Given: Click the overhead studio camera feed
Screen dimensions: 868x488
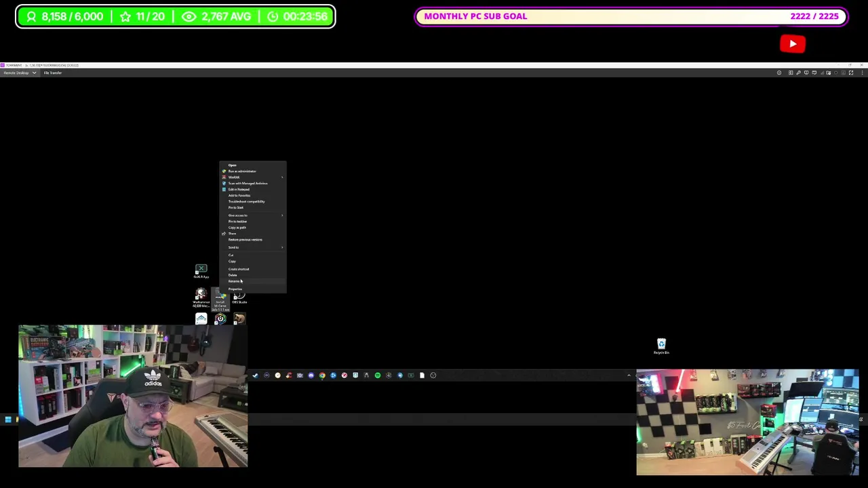Looking at the screenshot, I should [747, 422].
